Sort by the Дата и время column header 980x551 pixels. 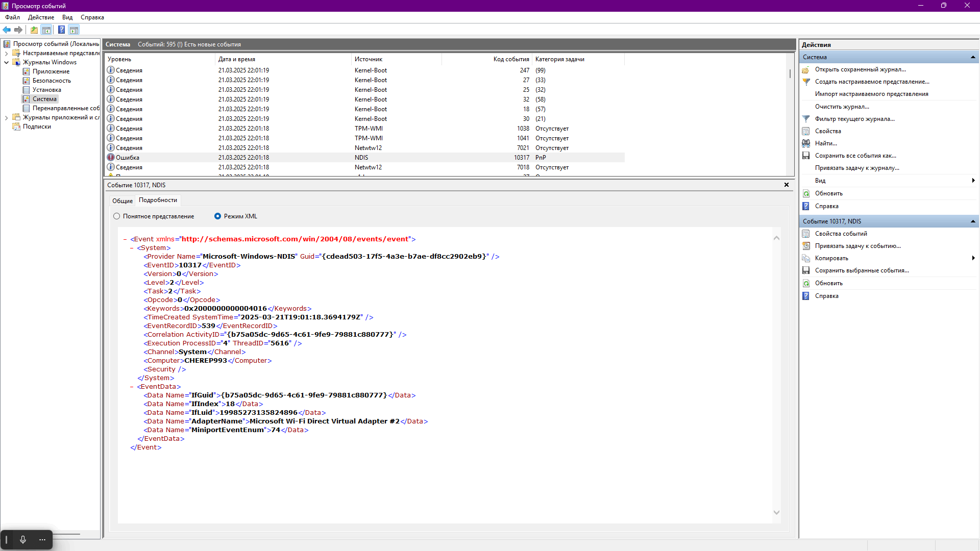coord(283,59)
